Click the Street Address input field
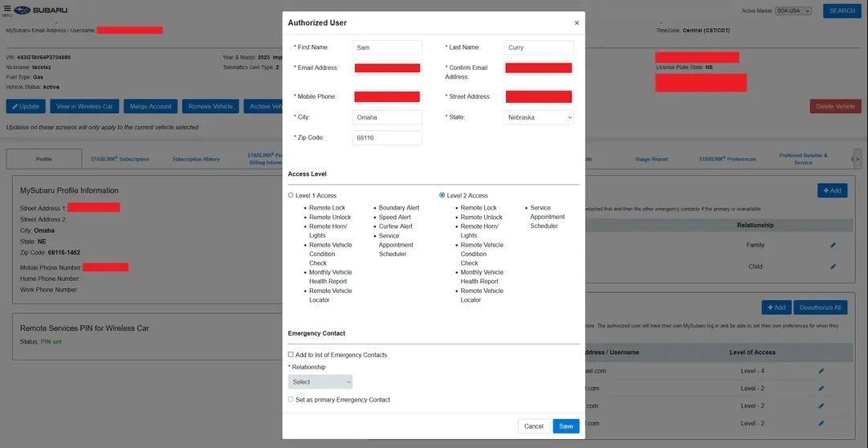The image size is (868, 448). 539,97
